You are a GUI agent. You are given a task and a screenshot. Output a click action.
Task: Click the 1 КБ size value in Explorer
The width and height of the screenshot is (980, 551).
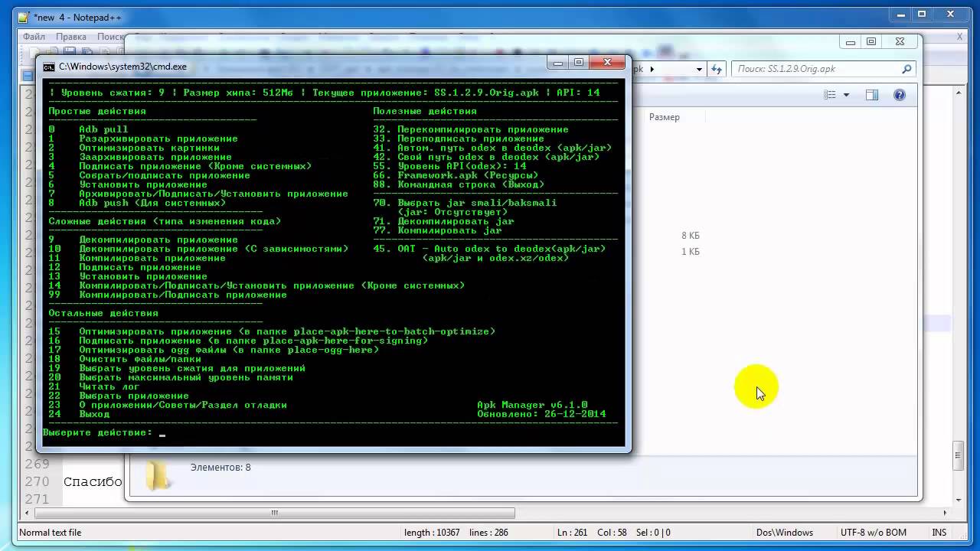pos(690,252)
